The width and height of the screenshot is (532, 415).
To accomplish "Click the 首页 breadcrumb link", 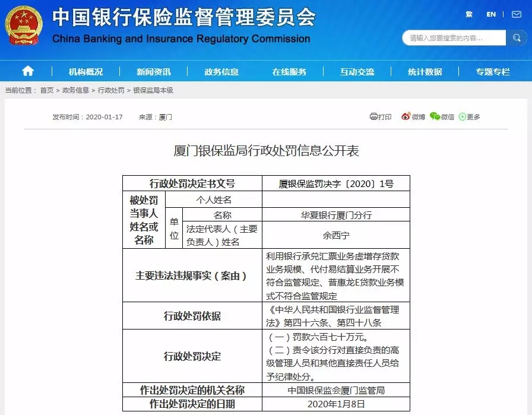I will point(47,90).
